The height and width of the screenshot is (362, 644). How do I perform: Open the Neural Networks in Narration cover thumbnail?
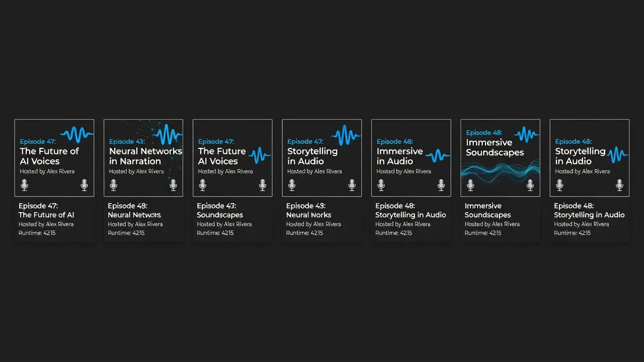(x=143, y=158)
